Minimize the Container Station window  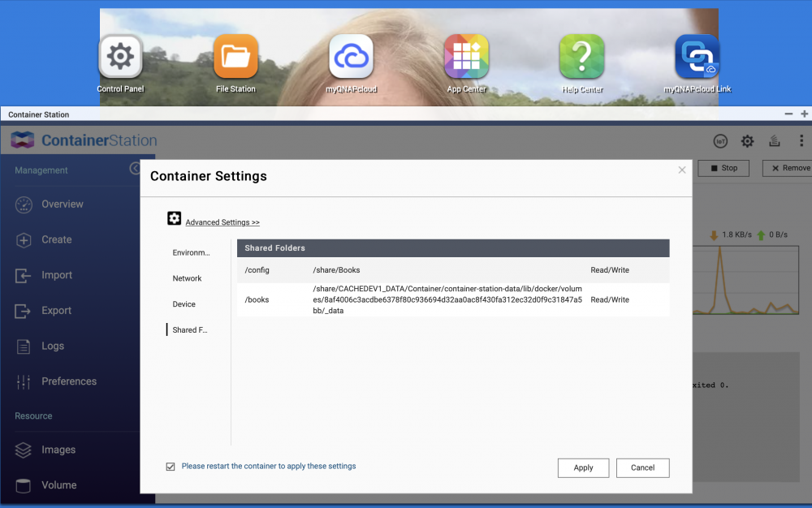(x=788, y=114)
